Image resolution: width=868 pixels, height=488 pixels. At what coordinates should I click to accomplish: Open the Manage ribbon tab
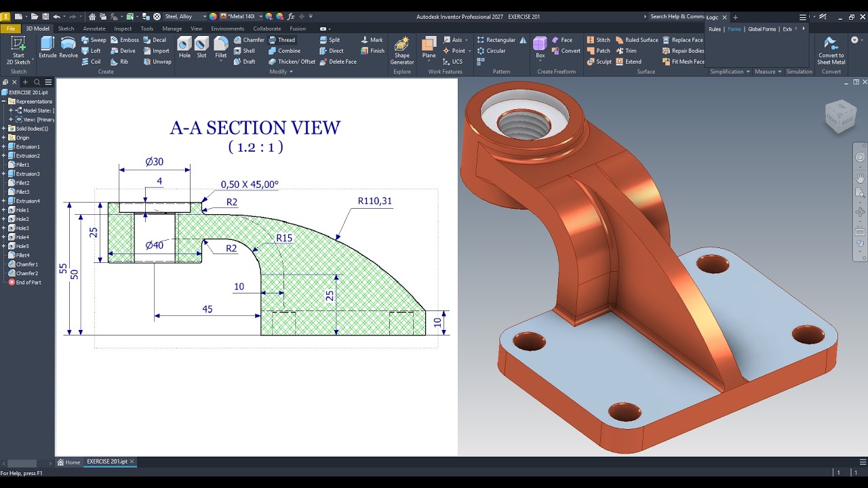click(x=172, y=28)
